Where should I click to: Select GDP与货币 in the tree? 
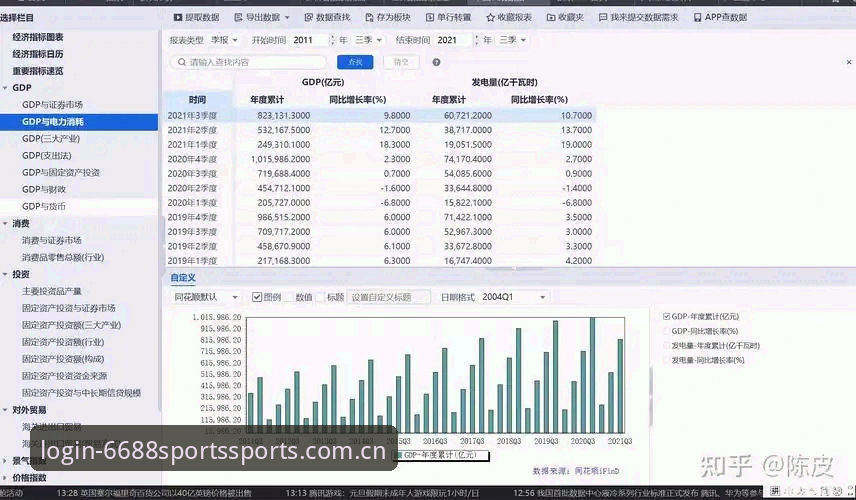pos(44,206)
